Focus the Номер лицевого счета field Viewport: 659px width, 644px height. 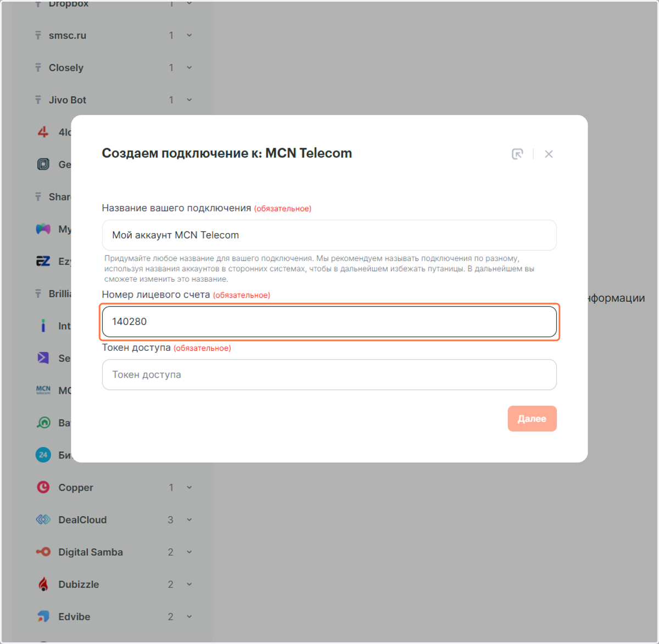click(329, 322)
